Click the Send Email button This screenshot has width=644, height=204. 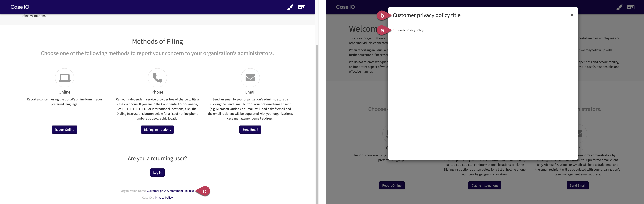(x=250, y=129)
